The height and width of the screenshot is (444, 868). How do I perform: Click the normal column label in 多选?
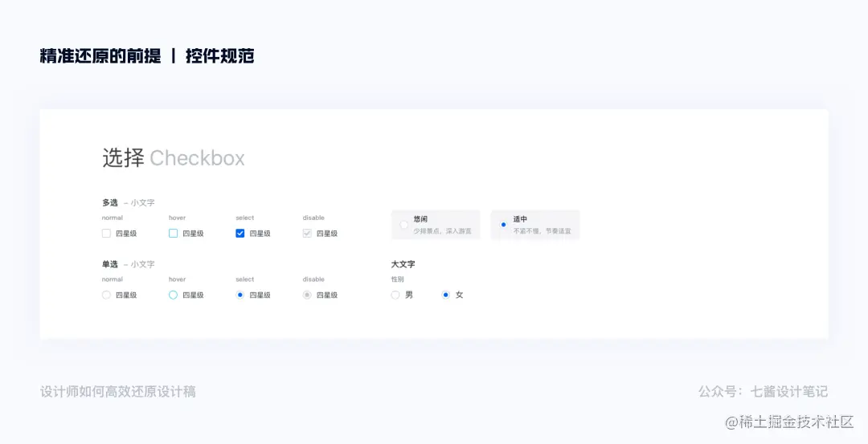[x=113, y=218]
